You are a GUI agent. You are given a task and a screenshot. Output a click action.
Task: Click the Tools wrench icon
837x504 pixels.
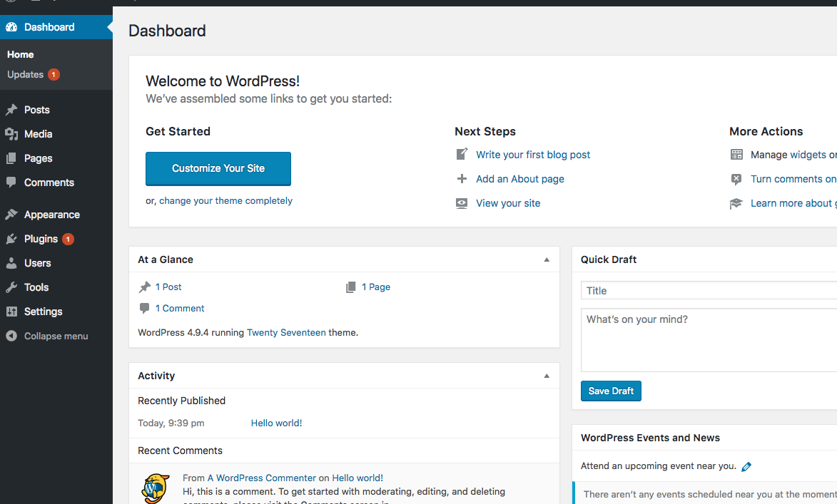(x=11, y=287)
